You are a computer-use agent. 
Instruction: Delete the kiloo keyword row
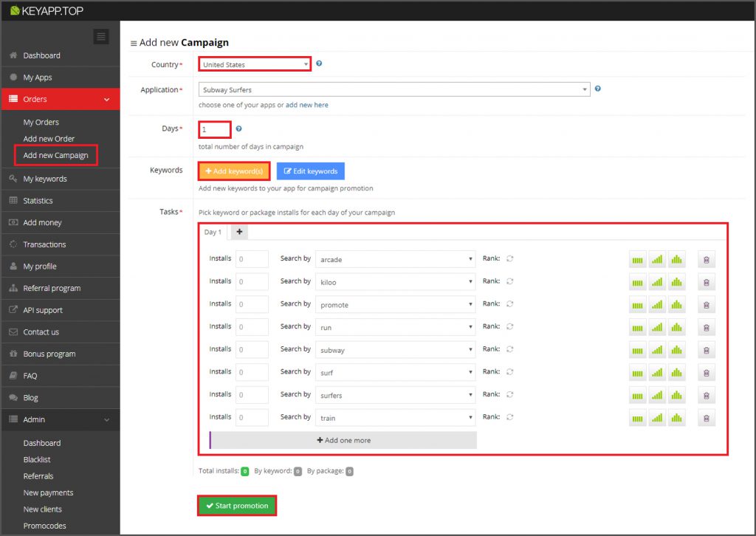point(707,283)
